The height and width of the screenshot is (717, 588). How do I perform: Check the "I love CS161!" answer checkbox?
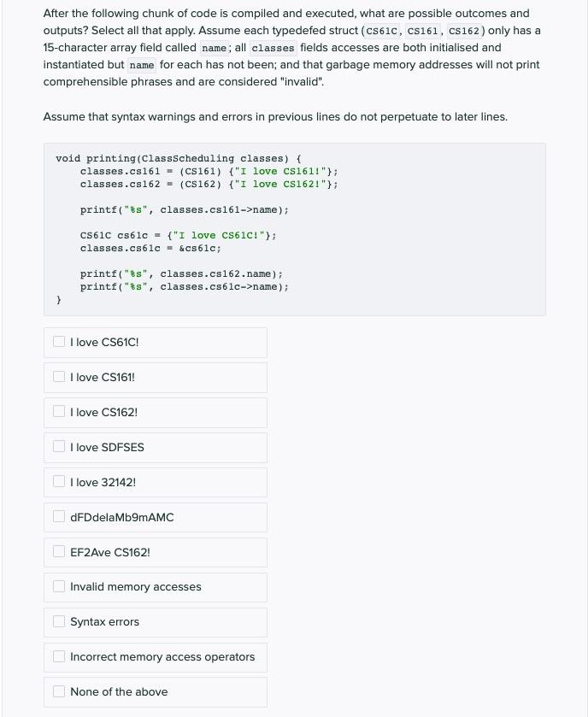pos(59,376)
